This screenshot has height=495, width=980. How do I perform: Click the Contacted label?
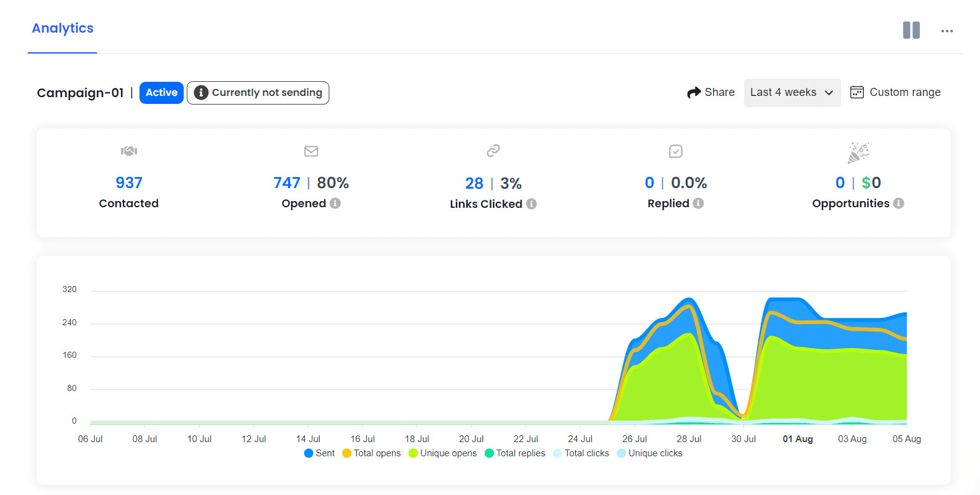(x=129, y=204)
